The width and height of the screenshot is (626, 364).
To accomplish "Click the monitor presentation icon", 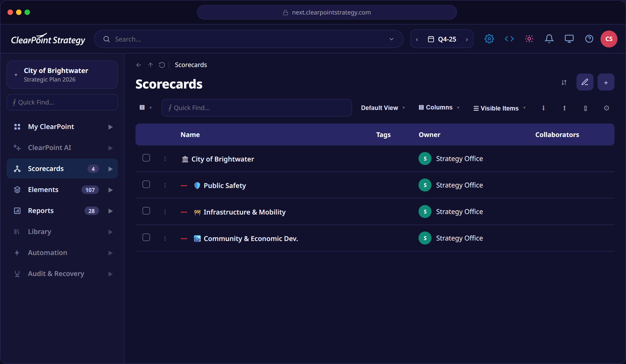I will point(569,39).
